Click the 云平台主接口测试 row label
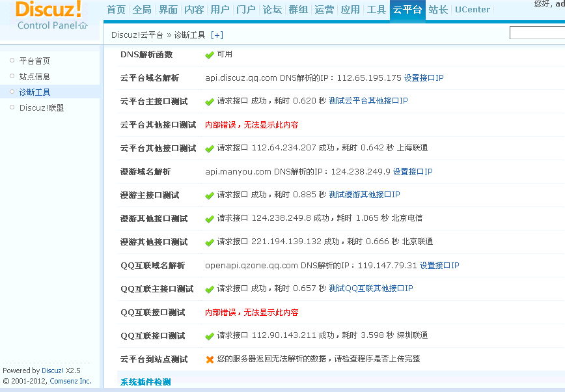This screenshot has width=565, height=392. pyautogui.click(x=154, y=102)
